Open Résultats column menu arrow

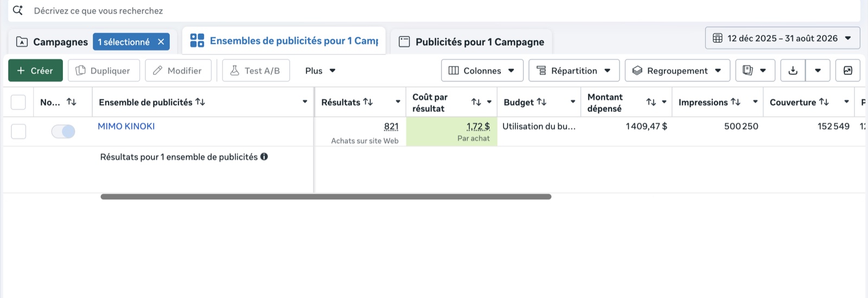pos(398,102)
